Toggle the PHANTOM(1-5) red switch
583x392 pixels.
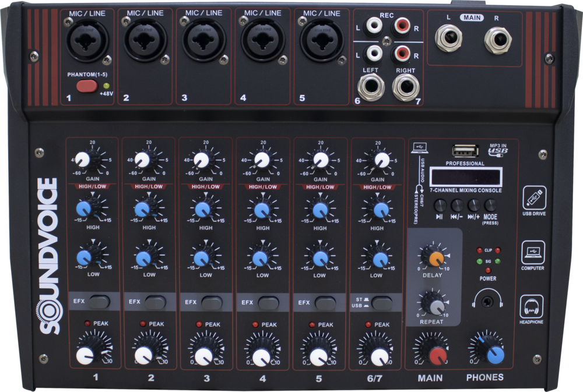(87, 86)
